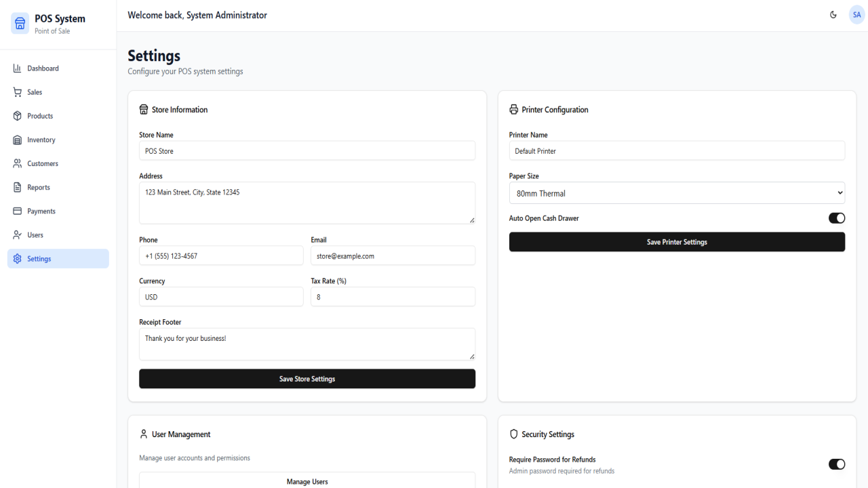This screenshot has width=868, height=488.
Task: Select the Settings menu item
Action: click(58, 258)
